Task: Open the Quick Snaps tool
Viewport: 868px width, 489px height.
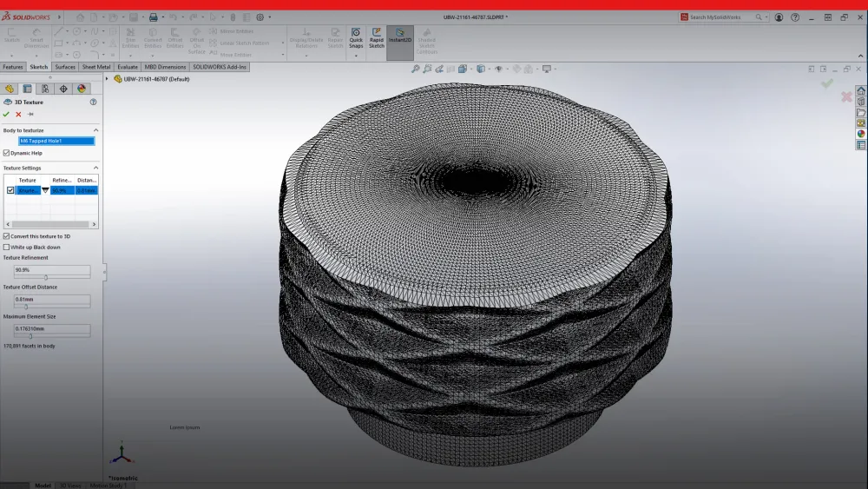Action: coord(356,38)
